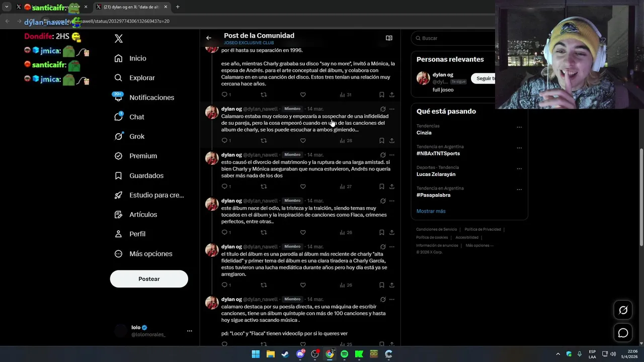This screenshot has width=644, height=362.
Task: Open Grok icon on 'esto causó el divorcio' post
Action: tap(383, 155)
